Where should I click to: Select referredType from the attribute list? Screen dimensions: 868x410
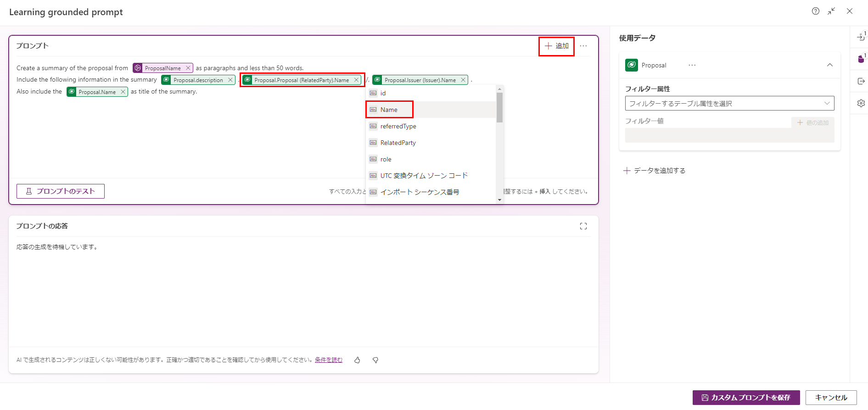[431, 126]
